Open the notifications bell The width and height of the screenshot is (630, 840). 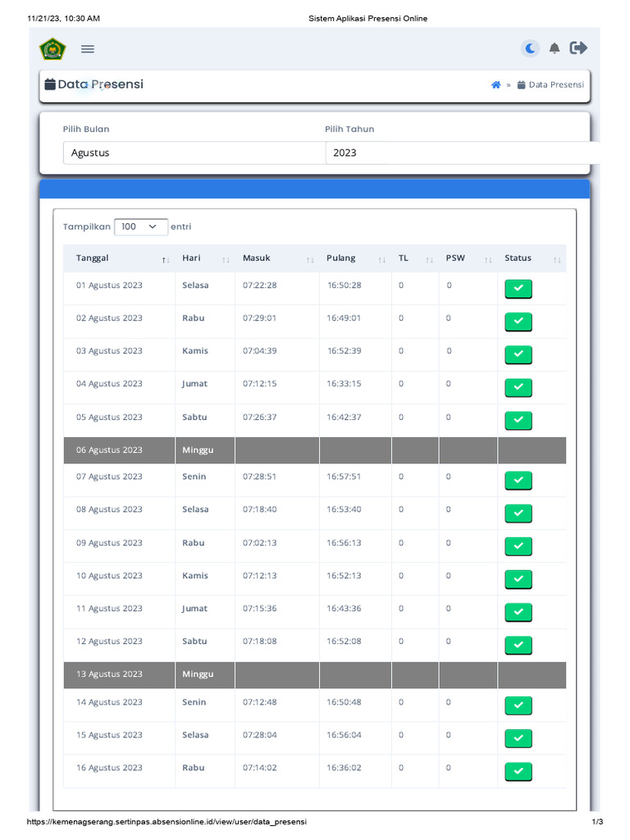coord(555,48)
